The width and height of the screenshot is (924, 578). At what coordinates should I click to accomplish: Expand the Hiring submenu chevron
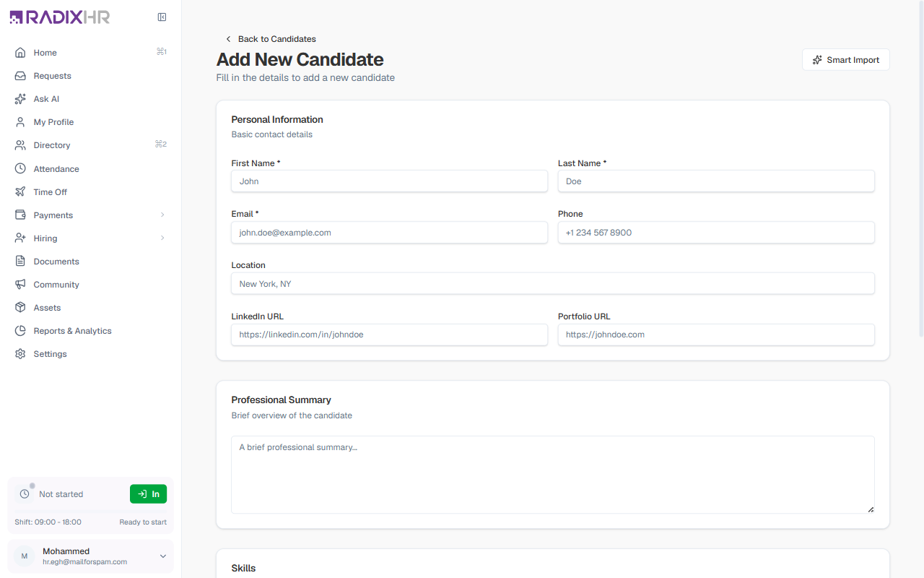click(x=162, y=238)
